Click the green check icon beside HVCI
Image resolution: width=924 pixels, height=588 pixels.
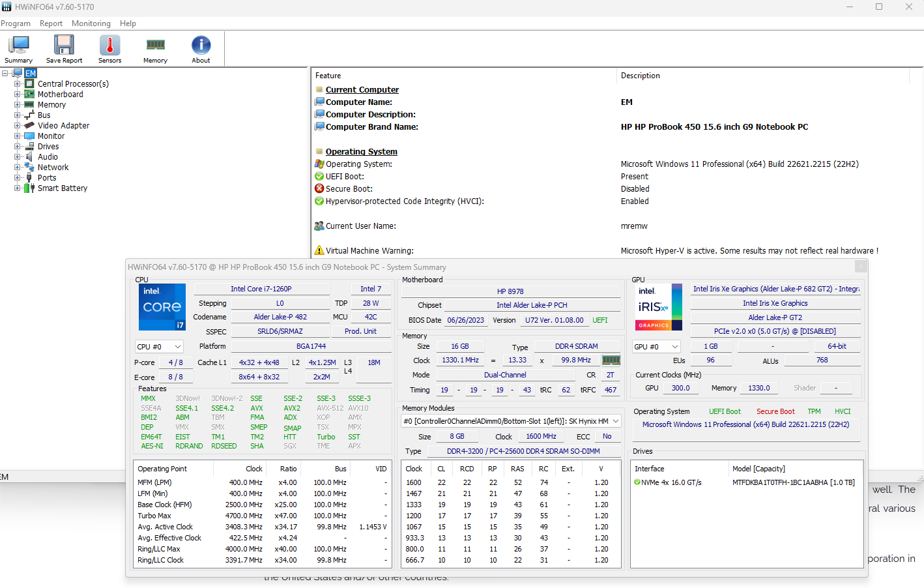319,201
